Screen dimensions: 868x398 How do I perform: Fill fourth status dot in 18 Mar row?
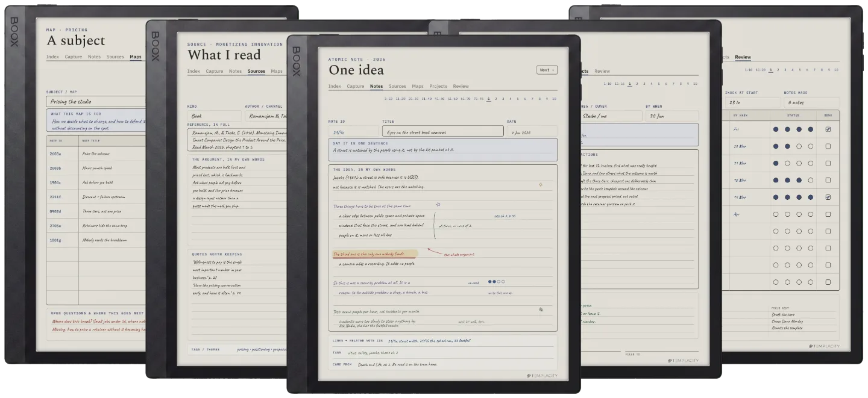[x=810, y=180]
